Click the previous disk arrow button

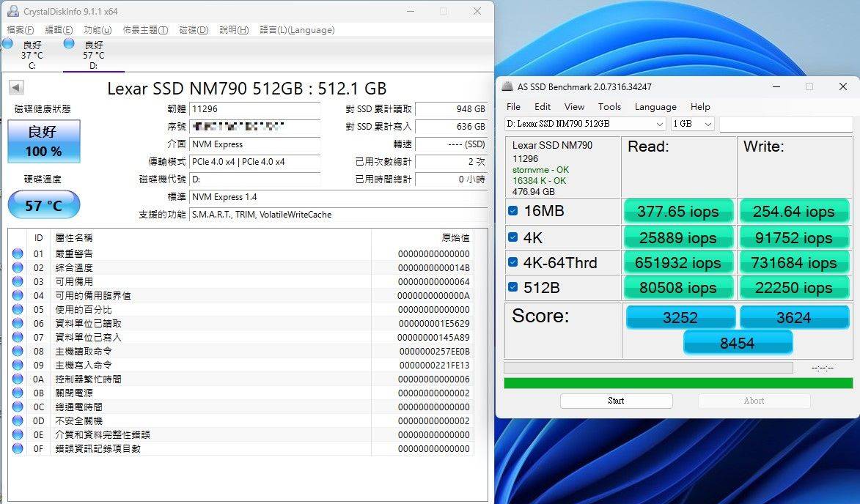(16, 87)
